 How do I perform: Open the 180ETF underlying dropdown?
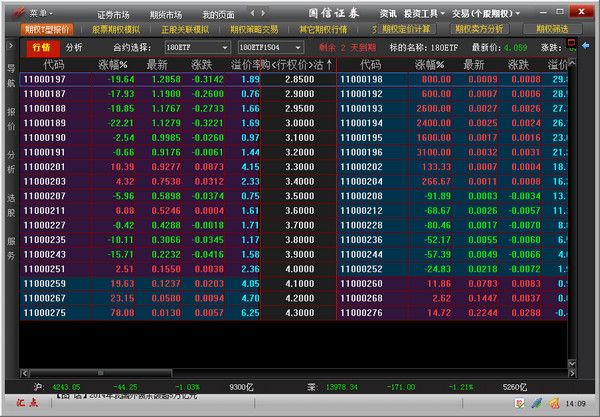pyautogui.click(x=197, y=47)
